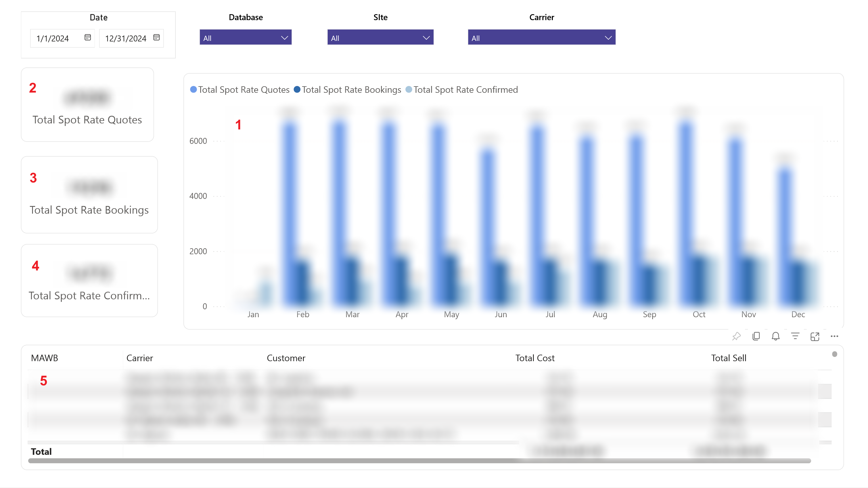Select the Total Spot Rate Bookings card
Viewport: 868px width, 488px height.
(89, 195)
